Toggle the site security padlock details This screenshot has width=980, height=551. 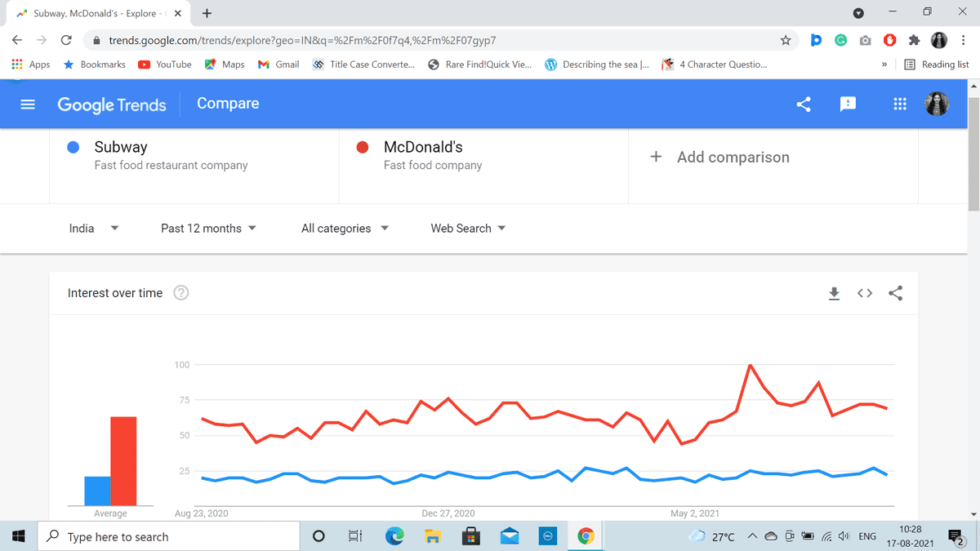[x=96, y=39]
